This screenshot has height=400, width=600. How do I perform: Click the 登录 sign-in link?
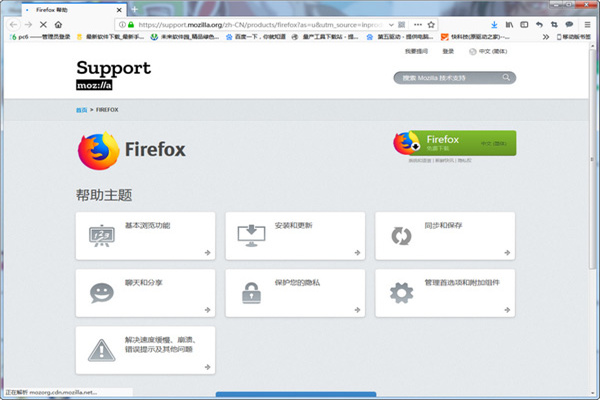pos(448,51)
